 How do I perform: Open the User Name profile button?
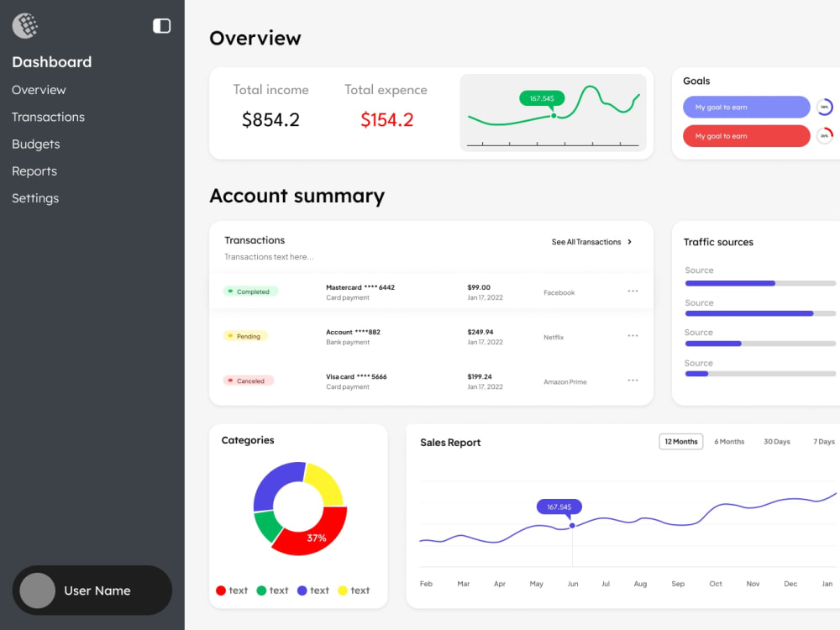click(x=92, y=591)
